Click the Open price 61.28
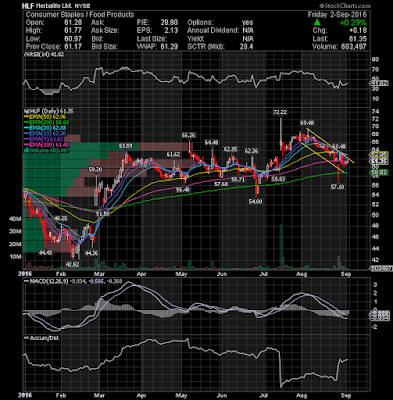Viewport: 393px width, 400px height. pyautogui.click(x=73, y=23)
